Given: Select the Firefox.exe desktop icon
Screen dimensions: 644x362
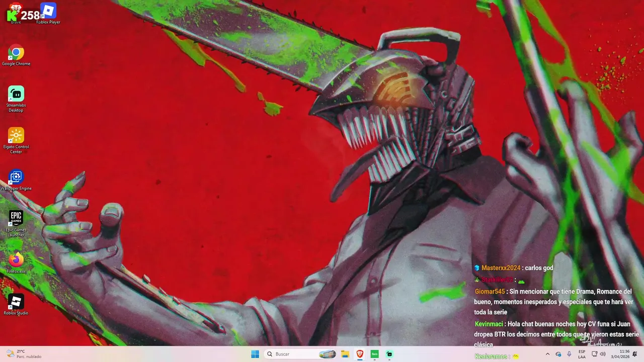Looking at the screenshot, I should [x=16, y=262].
